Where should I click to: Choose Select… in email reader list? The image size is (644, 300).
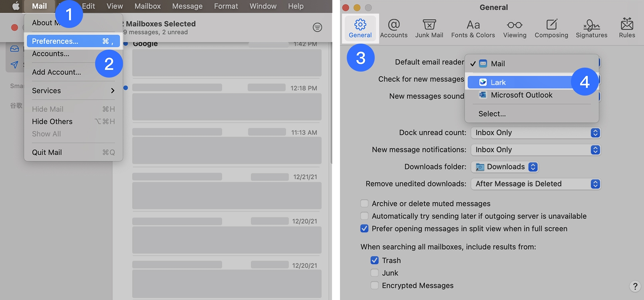532,114
